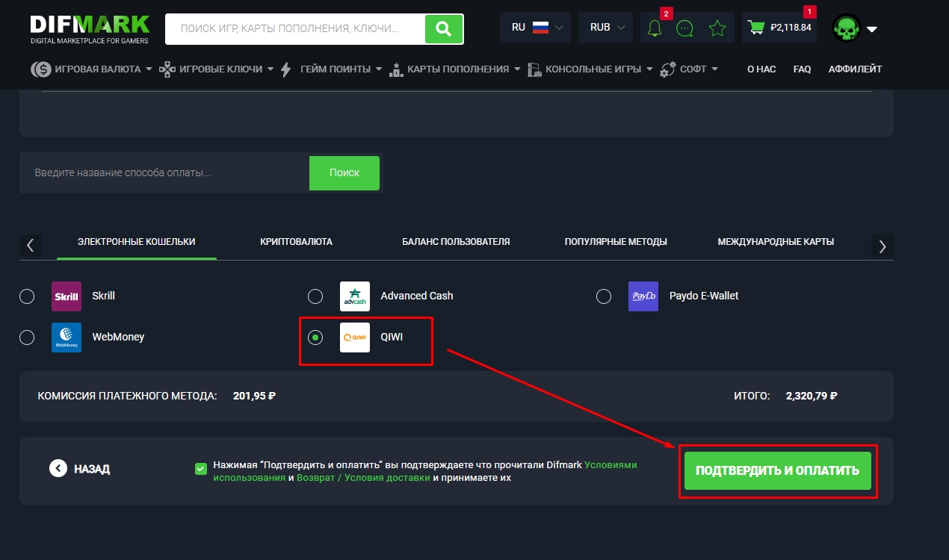Switch to ПОПУЛЯРНЫЕ МЕТОДЫ tab
The width and height of the screenshot is (949, 560).
tap(616, 242)
